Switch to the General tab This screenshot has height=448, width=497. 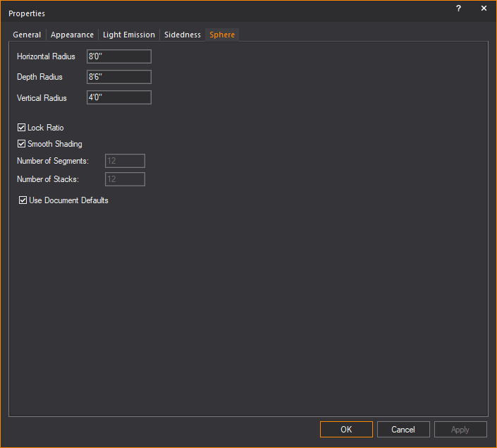click(x=27, y=35)
